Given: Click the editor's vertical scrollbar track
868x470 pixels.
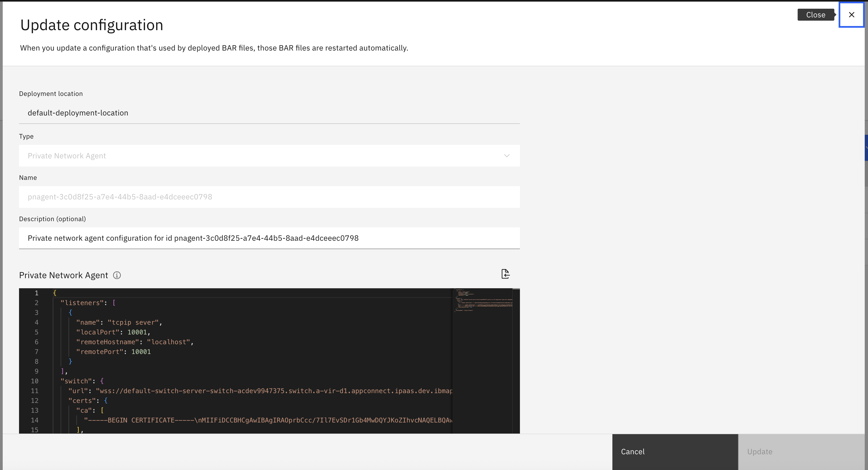Looking at the screenshot, I should point(516,370).
